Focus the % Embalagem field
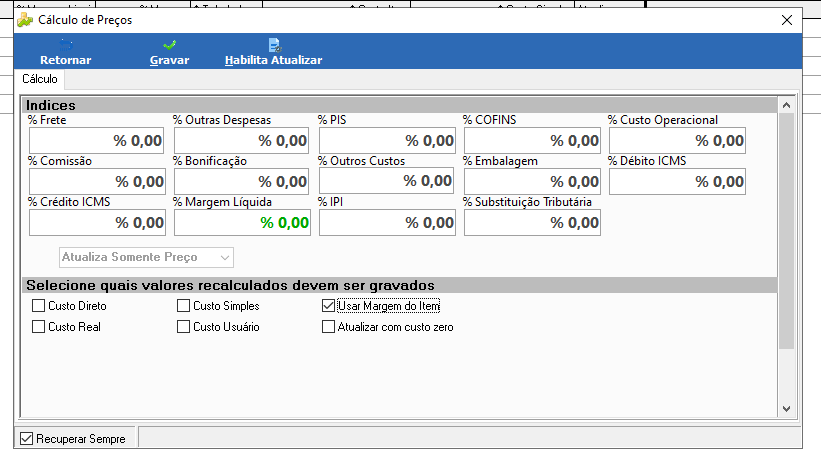Viewport: 821px width, 461px height. pos(532,181)
